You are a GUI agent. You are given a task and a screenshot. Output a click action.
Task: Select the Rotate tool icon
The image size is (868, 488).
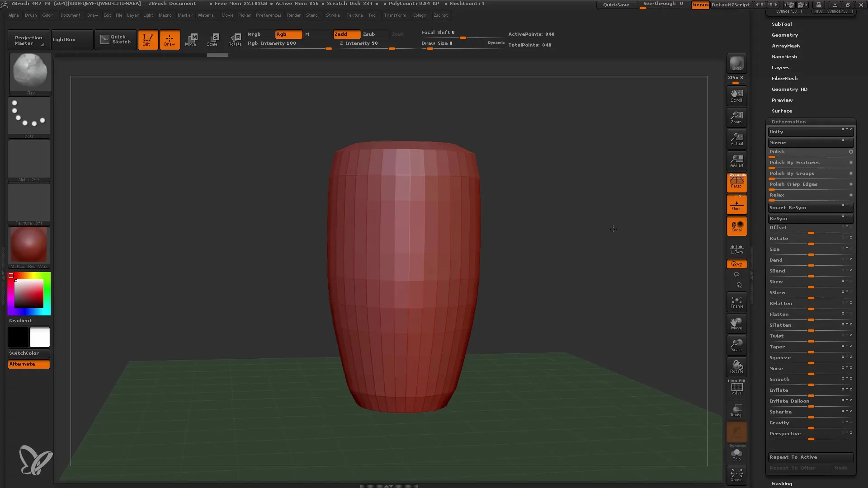tap(235, 38)
